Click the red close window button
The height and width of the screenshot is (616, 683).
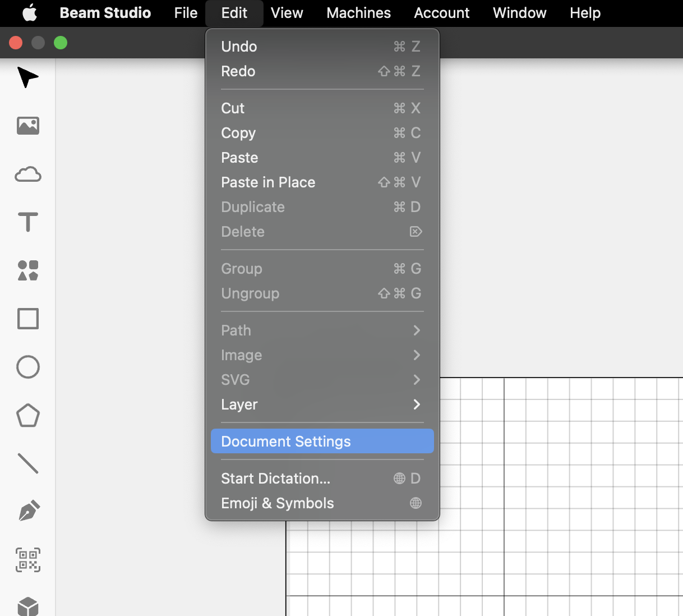(16, 43)
